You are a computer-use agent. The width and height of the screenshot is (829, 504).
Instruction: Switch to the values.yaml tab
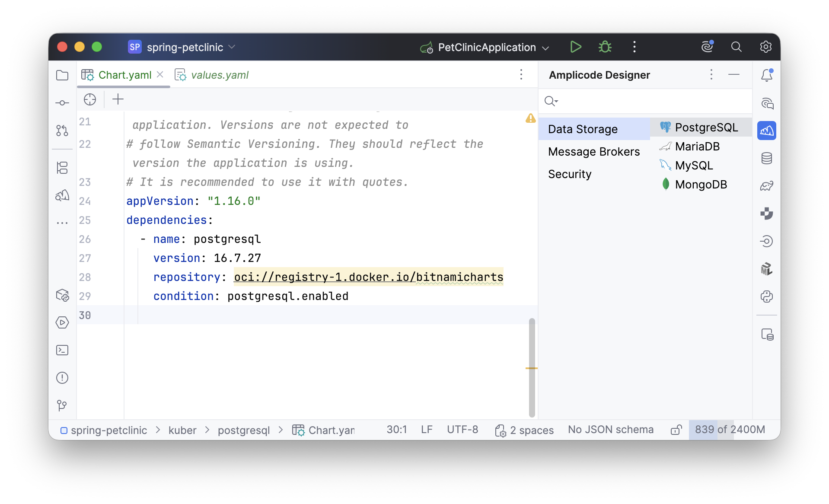(219, 75)
